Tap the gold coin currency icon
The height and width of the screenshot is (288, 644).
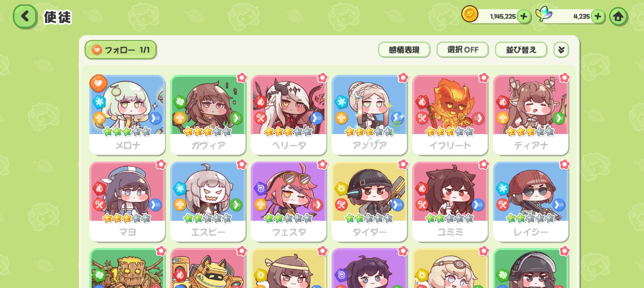(470, 14)
